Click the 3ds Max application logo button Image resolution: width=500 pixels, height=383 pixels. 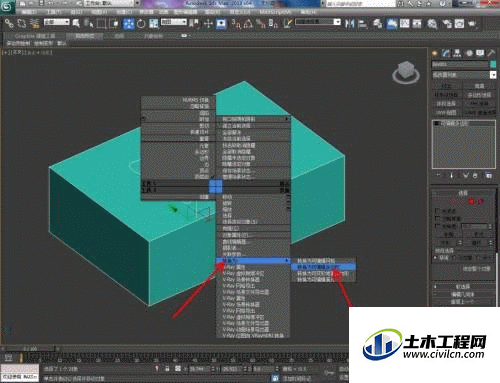pyautogui.click(x=7, y=7)
